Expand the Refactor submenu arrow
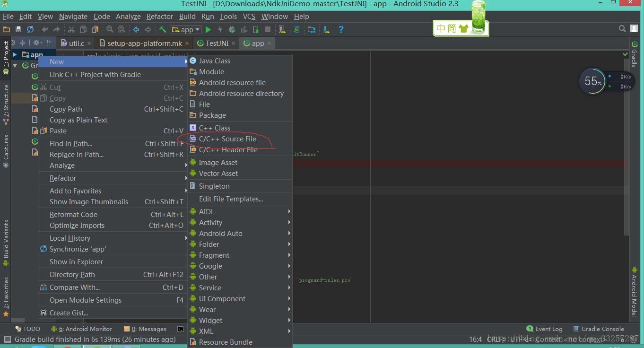This screenshot has height=348, width=644. pyautogui.click(x=186, y=178)
